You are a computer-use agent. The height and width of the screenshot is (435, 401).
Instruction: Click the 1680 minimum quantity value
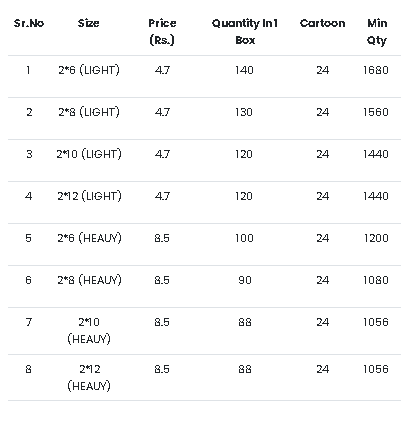(376, 70)
